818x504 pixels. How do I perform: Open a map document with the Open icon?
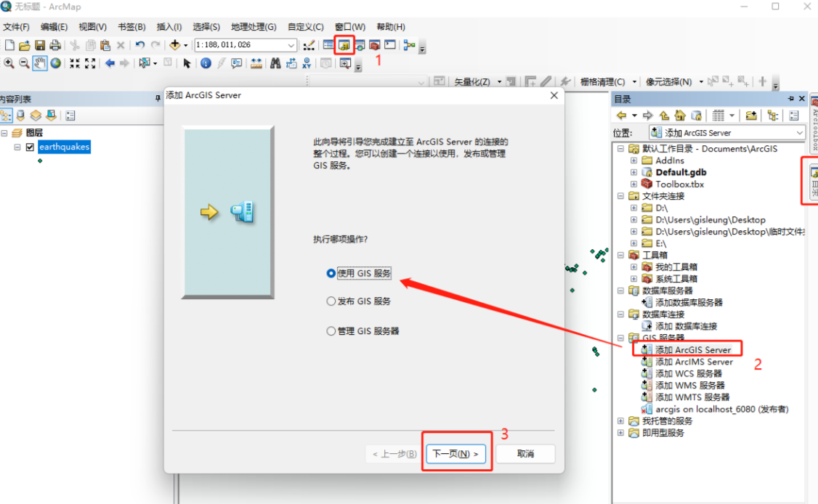click(24, 46)
